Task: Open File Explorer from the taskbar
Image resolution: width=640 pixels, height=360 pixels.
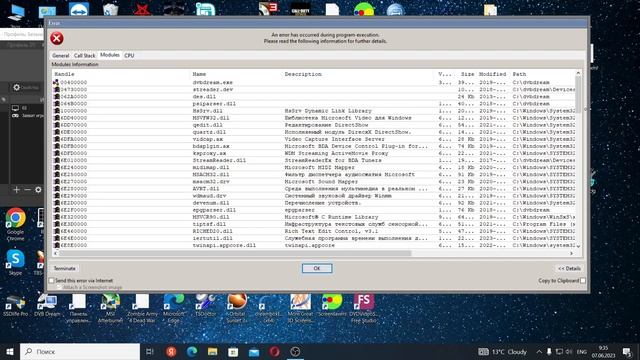Action: point(213,351)
